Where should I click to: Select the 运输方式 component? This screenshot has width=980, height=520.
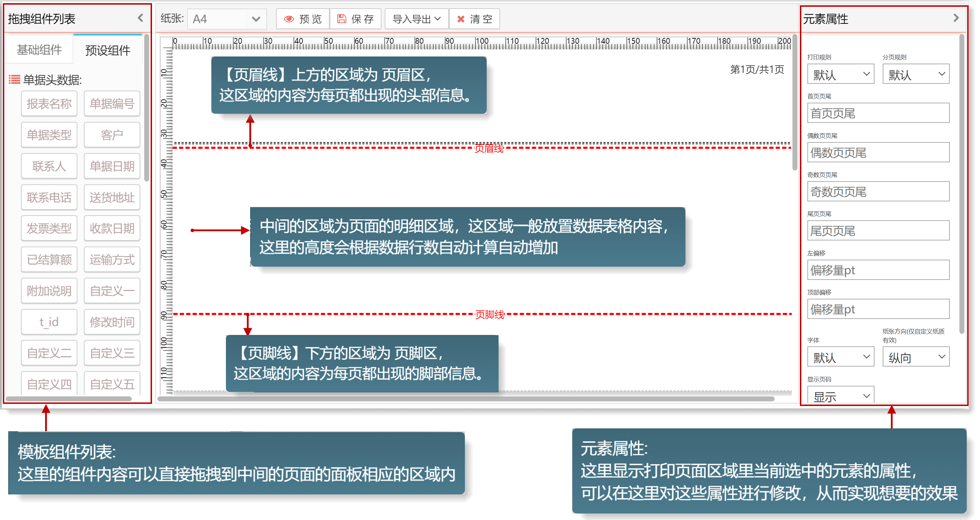pos(112,259)
